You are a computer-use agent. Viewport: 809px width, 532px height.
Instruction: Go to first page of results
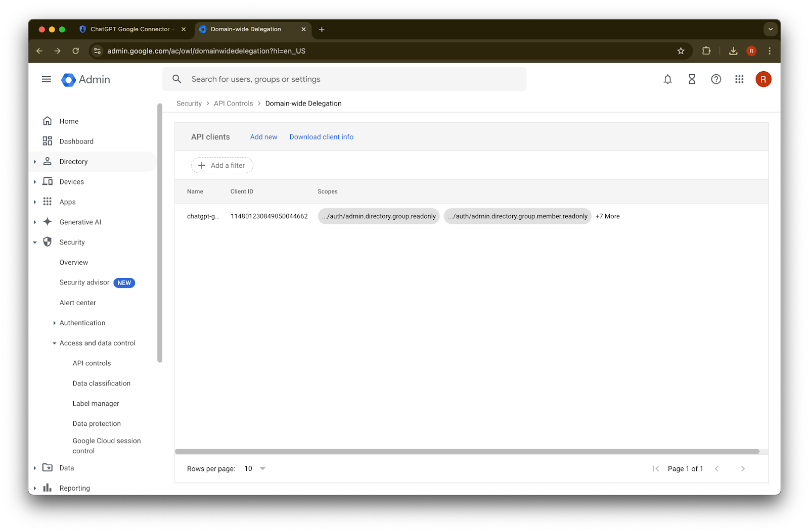(656, 469)
